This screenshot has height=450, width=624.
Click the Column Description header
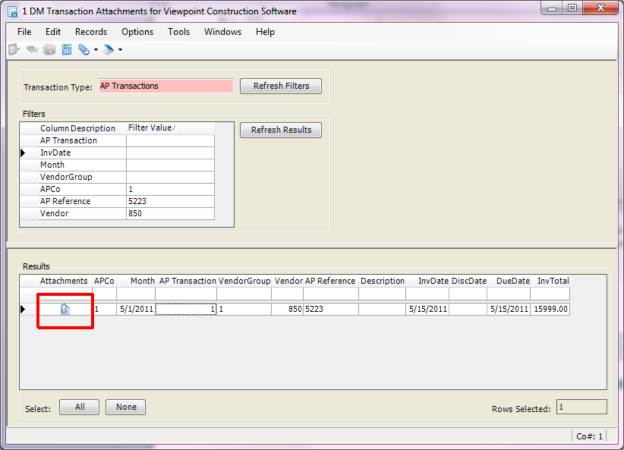[x=82, y=129]
